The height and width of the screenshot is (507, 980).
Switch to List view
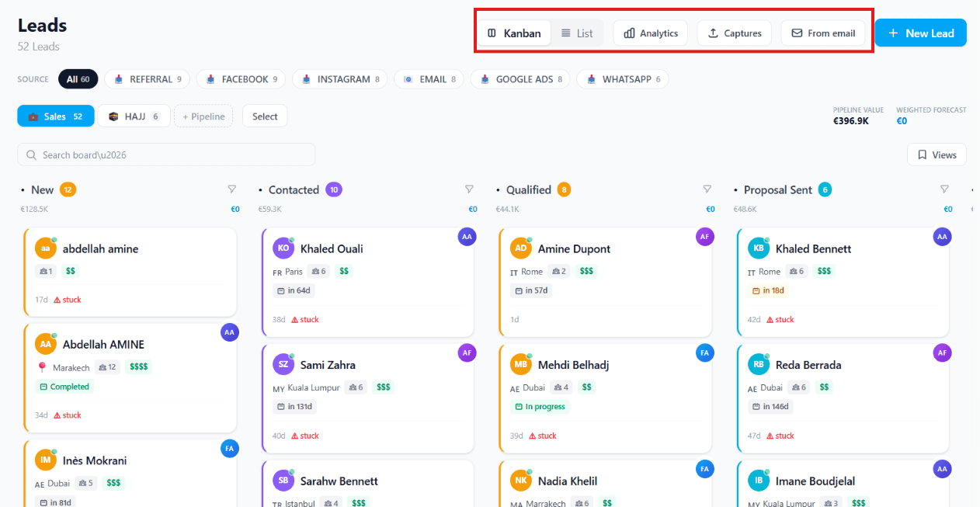577,33
